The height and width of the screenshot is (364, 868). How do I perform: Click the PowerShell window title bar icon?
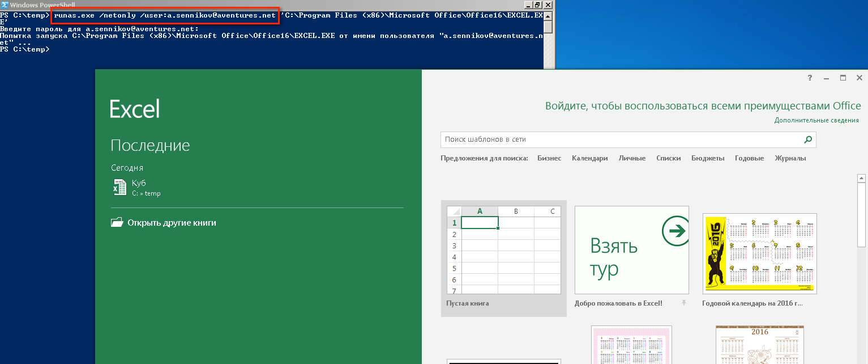5,5
